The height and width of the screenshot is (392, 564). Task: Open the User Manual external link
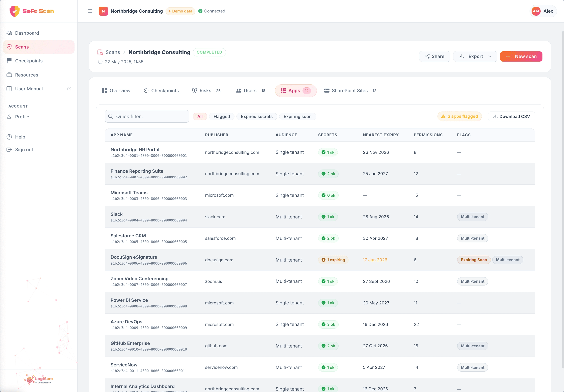(x=38, y=89)
